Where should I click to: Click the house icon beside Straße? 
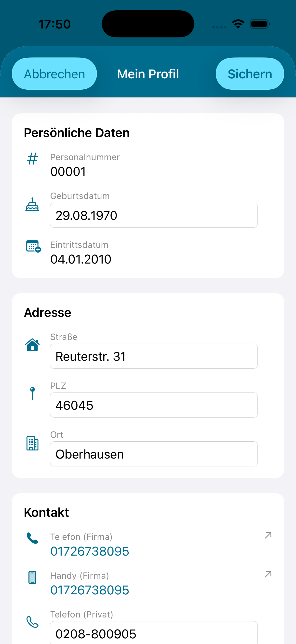point(32,345)
